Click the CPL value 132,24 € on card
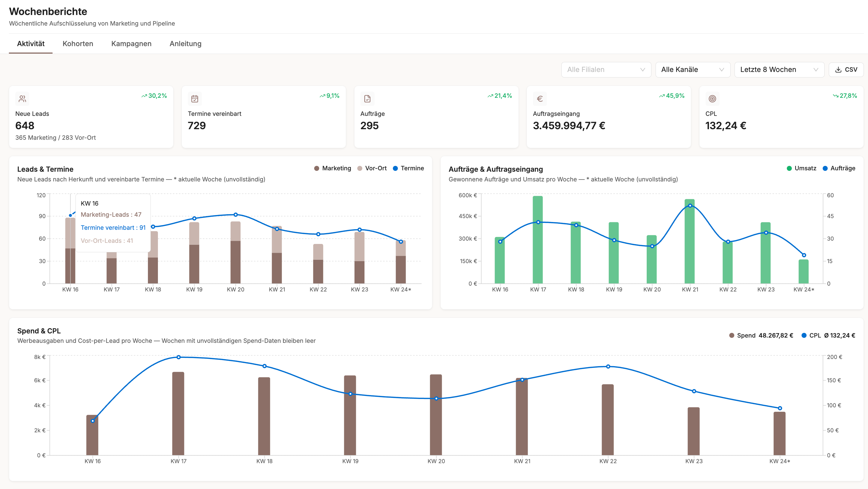The image size is (868, 489). point(726,126)
